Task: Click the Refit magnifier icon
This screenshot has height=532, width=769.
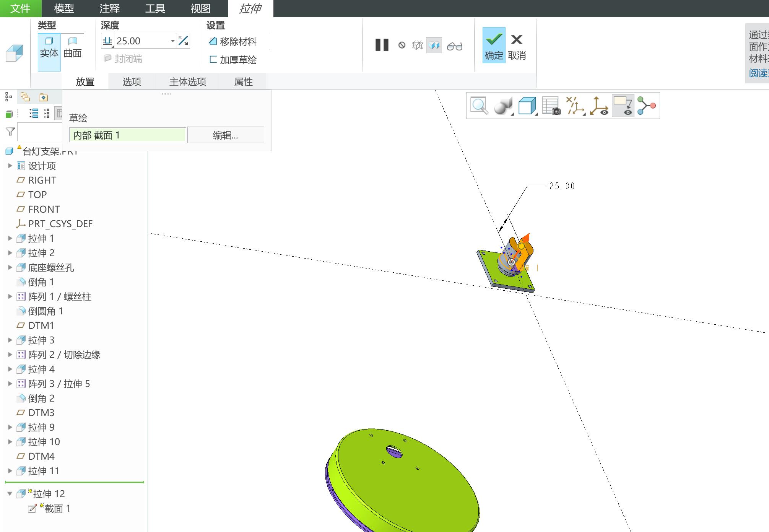Action: [x=479, y=106]
